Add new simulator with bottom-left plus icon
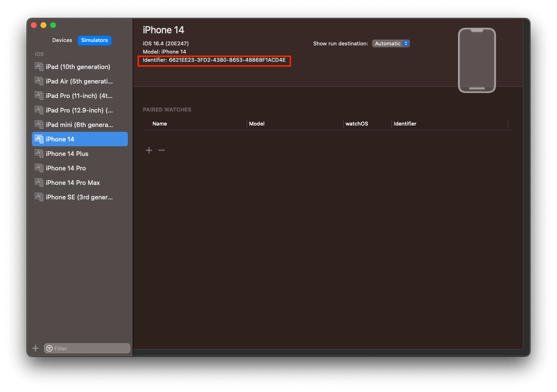 pos(35,348)
